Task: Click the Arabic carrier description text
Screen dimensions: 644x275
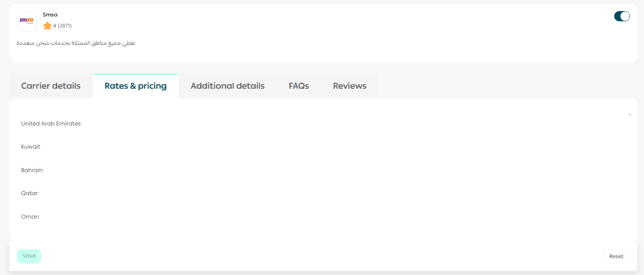Action: [76, 43]
